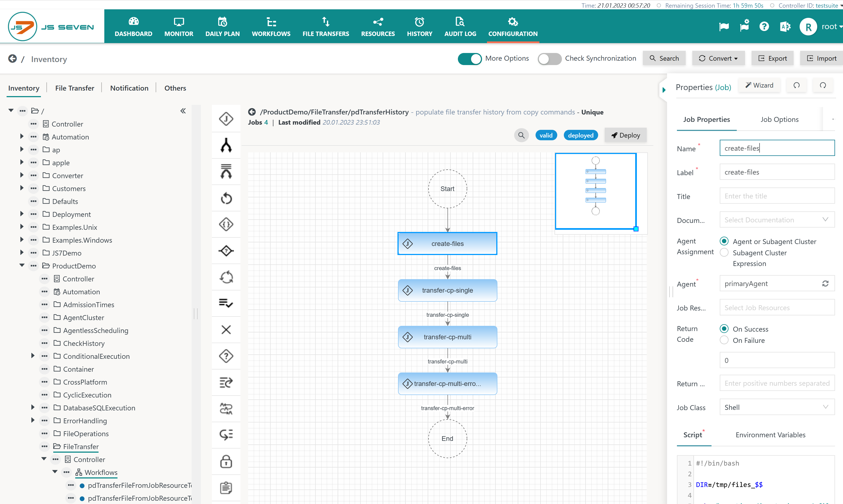Screen dimensions: 843x504
Task: Open the Configuration menu
Action: 513,27
